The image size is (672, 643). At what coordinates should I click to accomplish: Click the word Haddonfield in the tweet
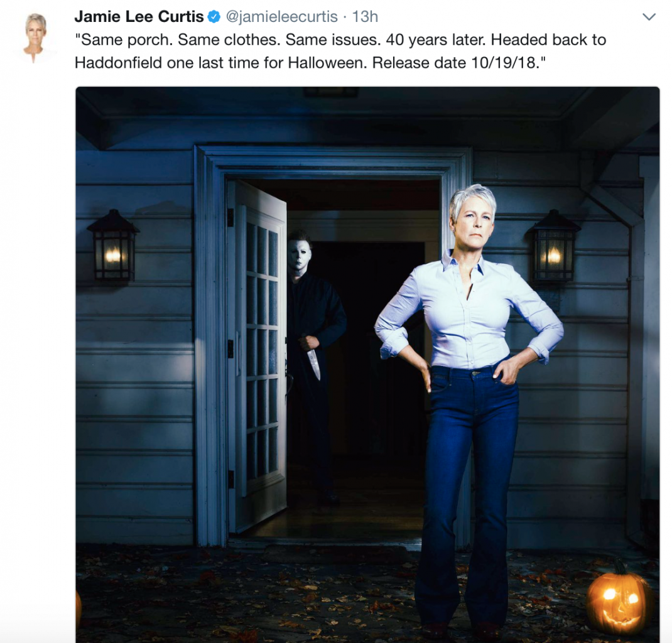118,63
